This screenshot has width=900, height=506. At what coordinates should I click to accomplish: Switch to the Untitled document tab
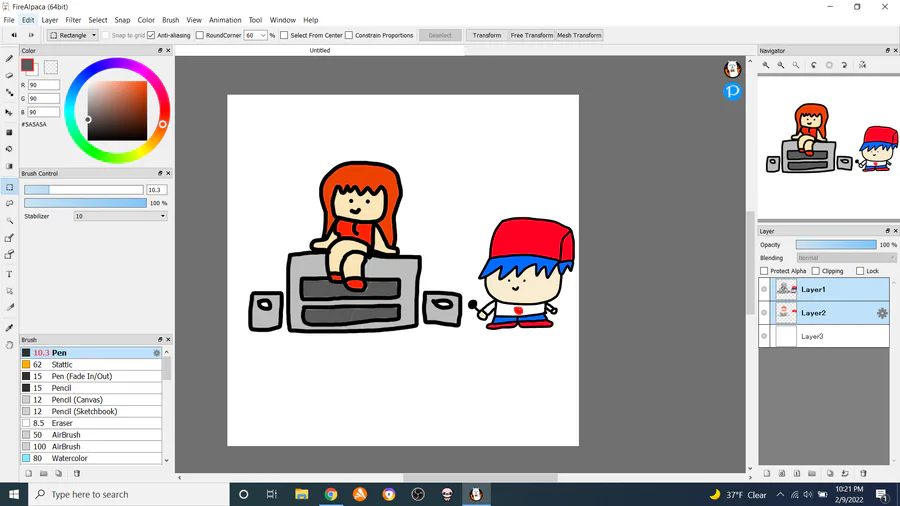[320, 50]
